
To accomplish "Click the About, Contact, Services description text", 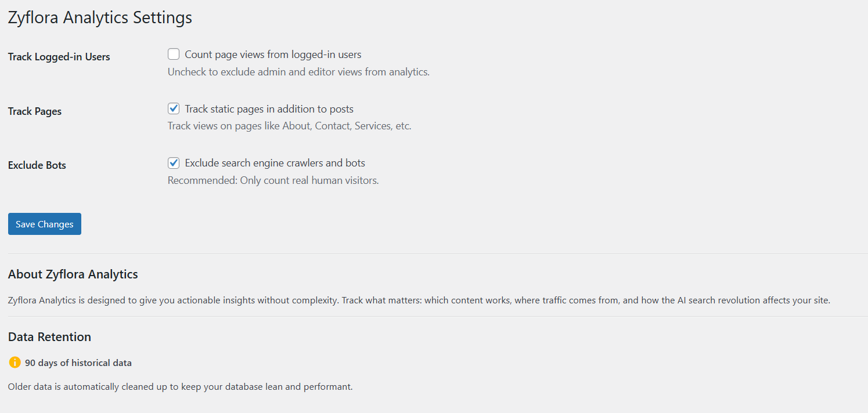I will tap(289, 125).
